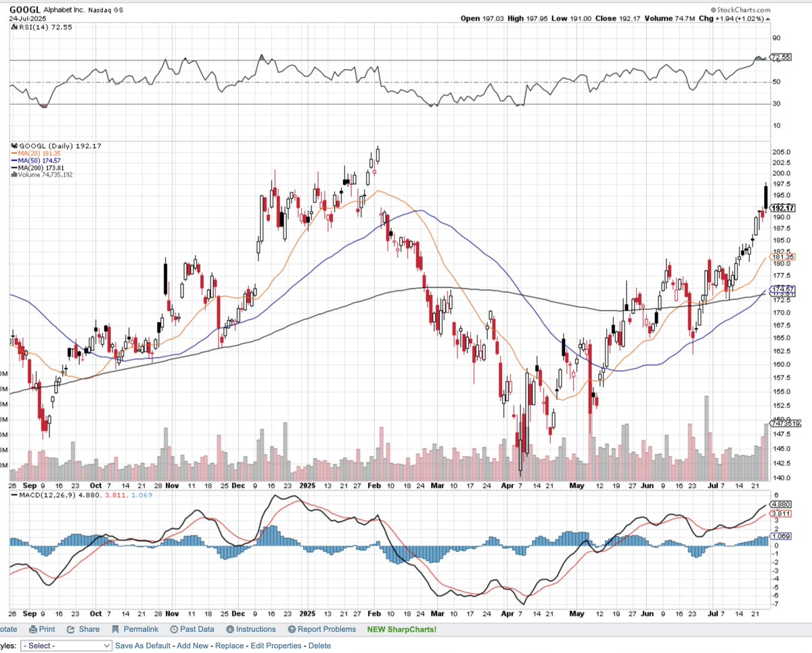Click the MA(200) 173.81 legend entry
812x653 pixels.
coord(38,168)
